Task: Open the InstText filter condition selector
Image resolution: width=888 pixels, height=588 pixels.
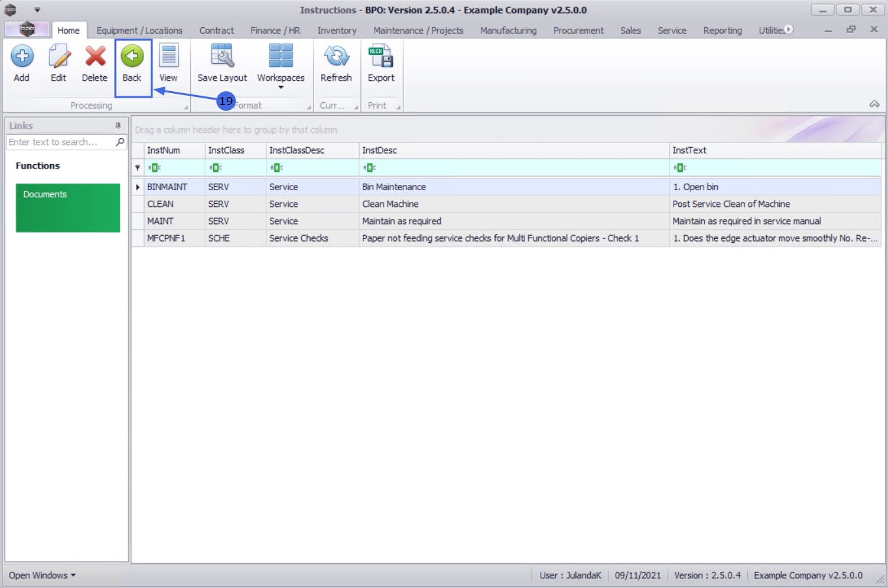Action: click(680, 168)
